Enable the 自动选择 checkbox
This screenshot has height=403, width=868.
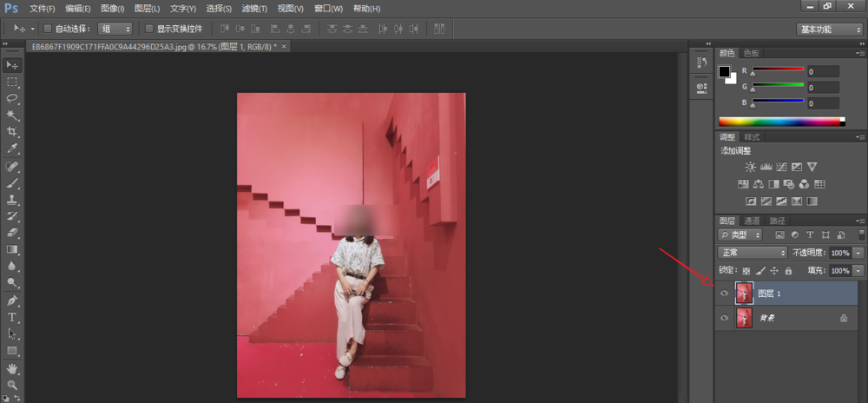coord(48,29)
